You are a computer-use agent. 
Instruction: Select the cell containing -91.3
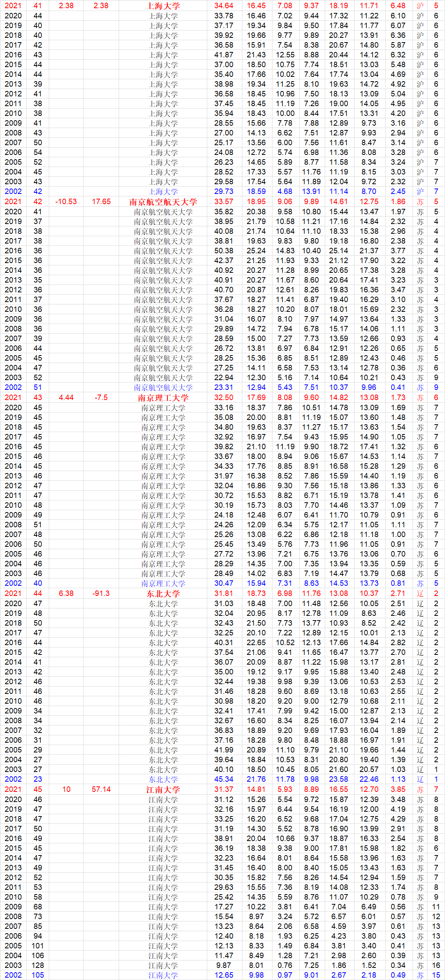(x=101, y=594)
